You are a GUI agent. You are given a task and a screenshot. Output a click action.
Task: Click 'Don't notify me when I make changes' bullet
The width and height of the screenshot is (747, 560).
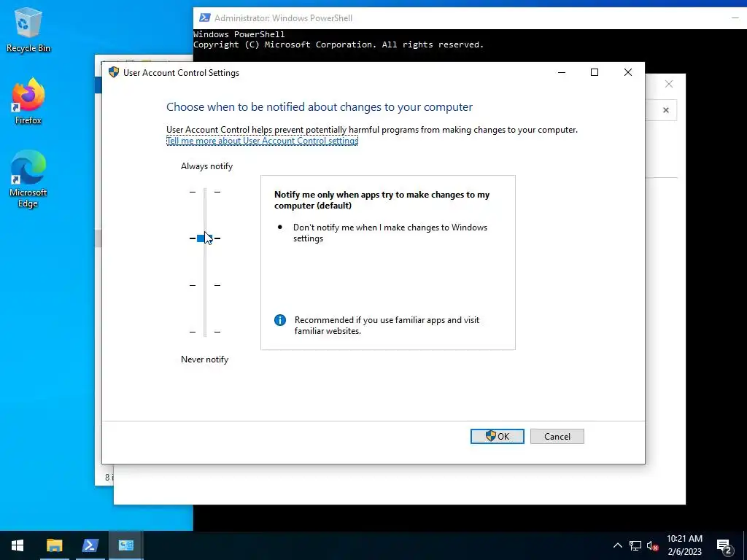pyautogui.click(x=390, y=233)
